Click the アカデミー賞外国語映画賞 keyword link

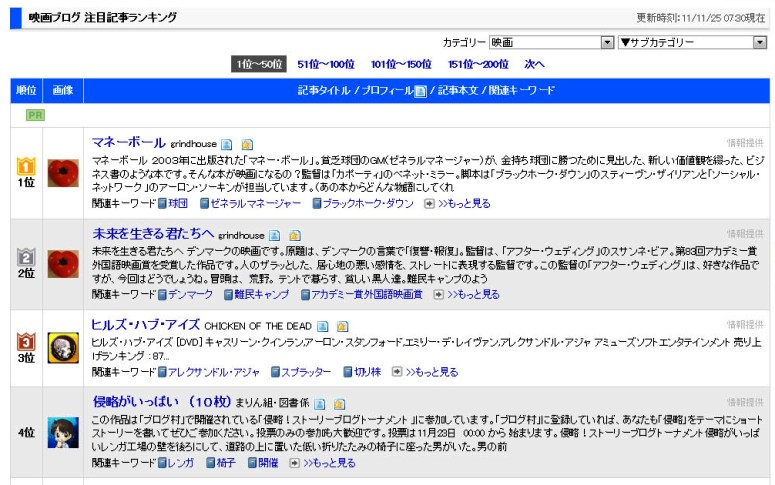[x=367, y=295]
